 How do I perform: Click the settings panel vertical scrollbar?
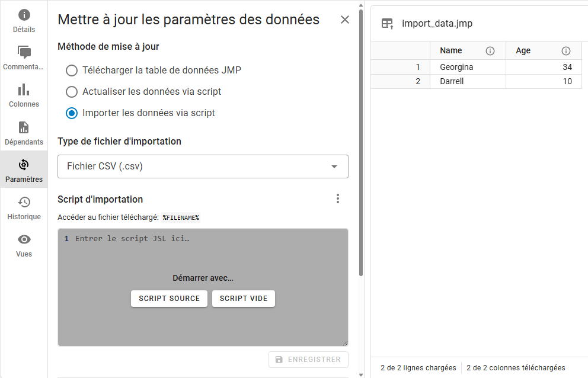pos(361,142)
